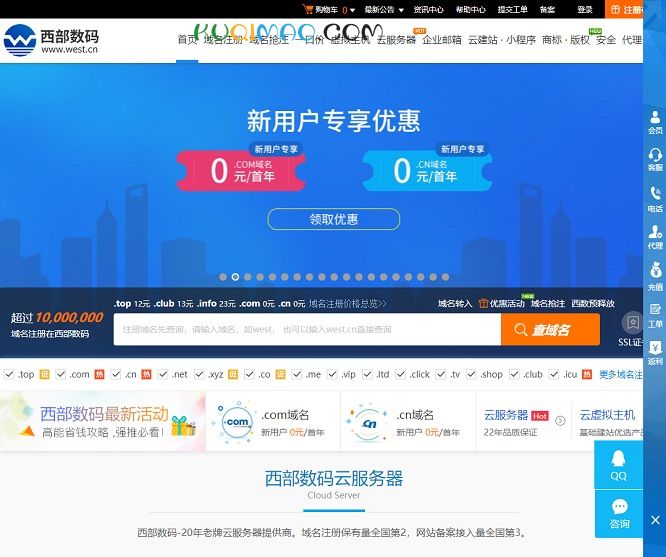
Task: Toggle the .icu domain checkbox
Action: coord(554,374)
